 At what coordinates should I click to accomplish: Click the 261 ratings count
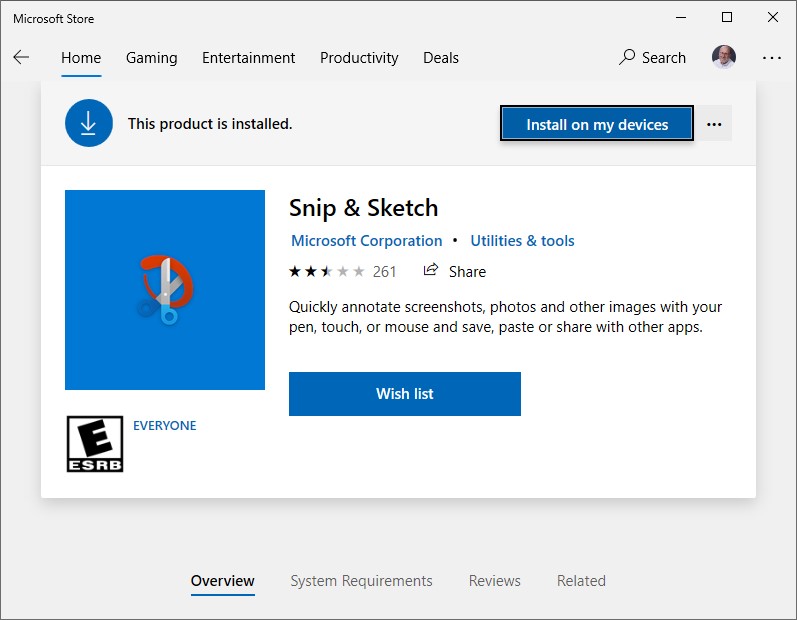point(384,271)
